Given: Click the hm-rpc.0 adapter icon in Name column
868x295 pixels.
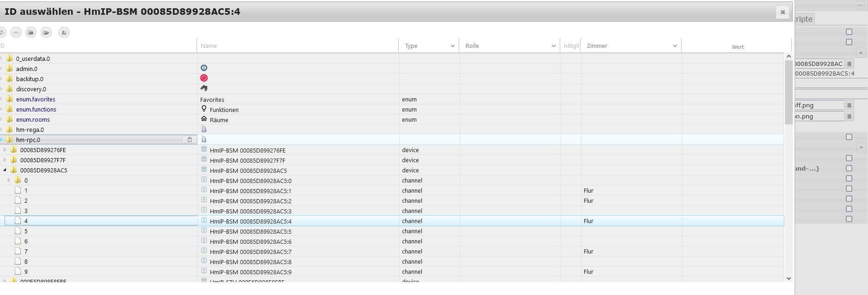Looking at the screenshot, I should 204,139.
